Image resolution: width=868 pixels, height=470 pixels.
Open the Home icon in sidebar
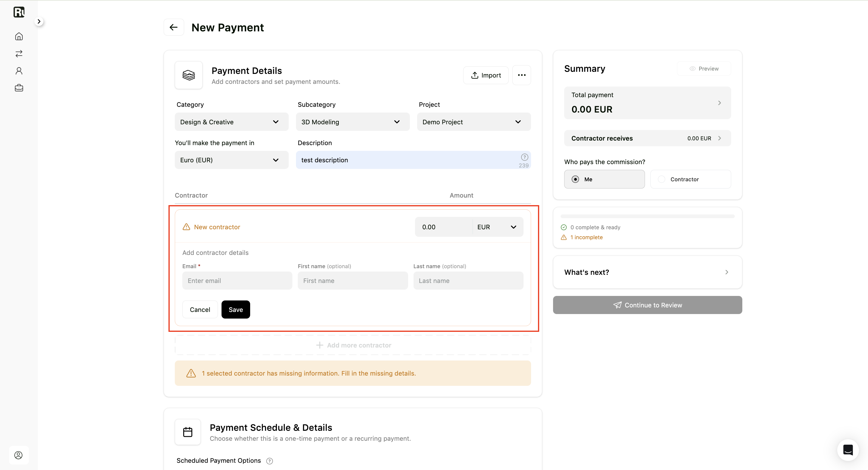(x=19, y=37)
